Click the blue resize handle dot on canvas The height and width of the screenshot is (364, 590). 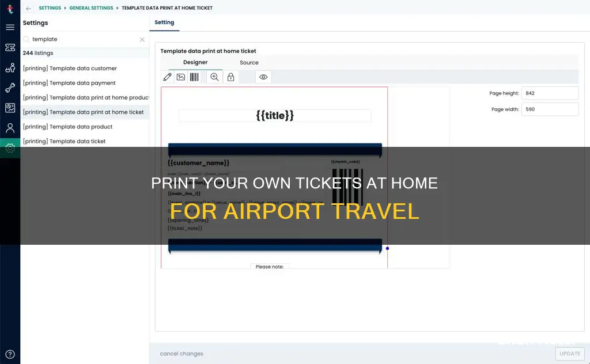tap(387, 249)
